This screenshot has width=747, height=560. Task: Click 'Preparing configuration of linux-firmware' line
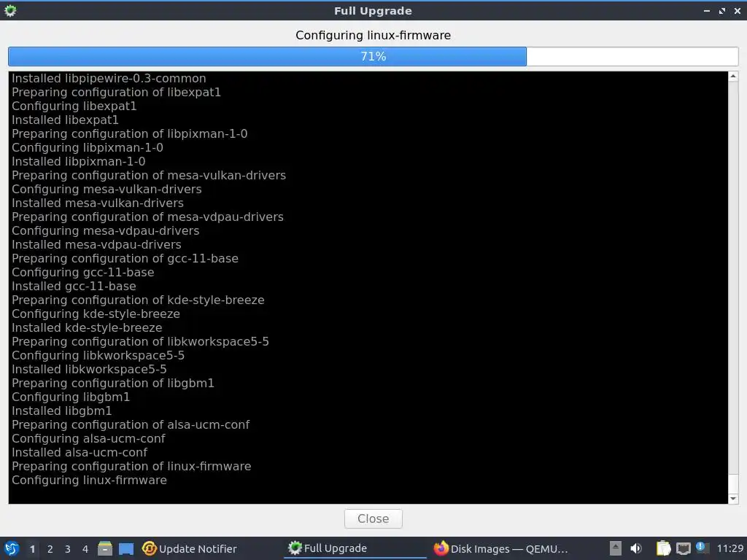[131, 466]
